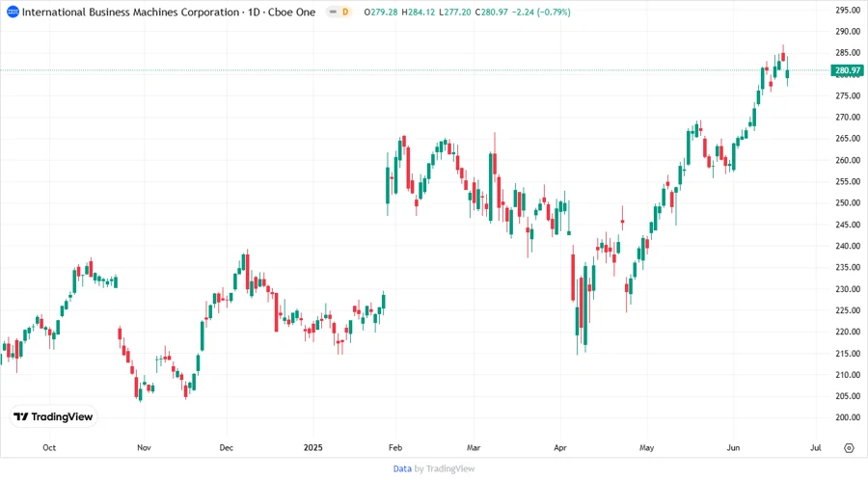Image resolution: width=868 pixels, height=480 pixels.
Task: Click the 295.00 price axis label
Action: 848,10
